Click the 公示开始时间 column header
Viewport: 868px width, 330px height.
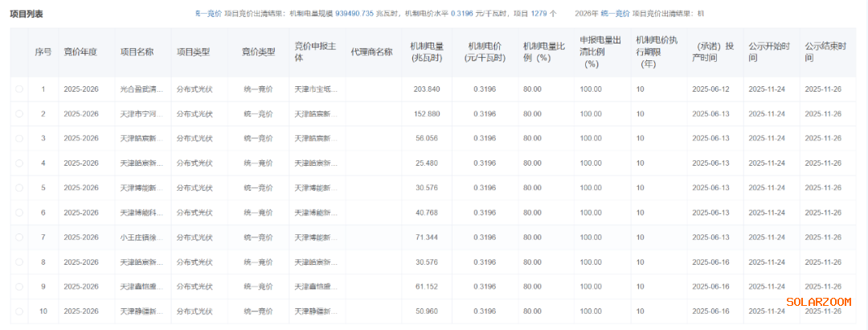(769, 52)
